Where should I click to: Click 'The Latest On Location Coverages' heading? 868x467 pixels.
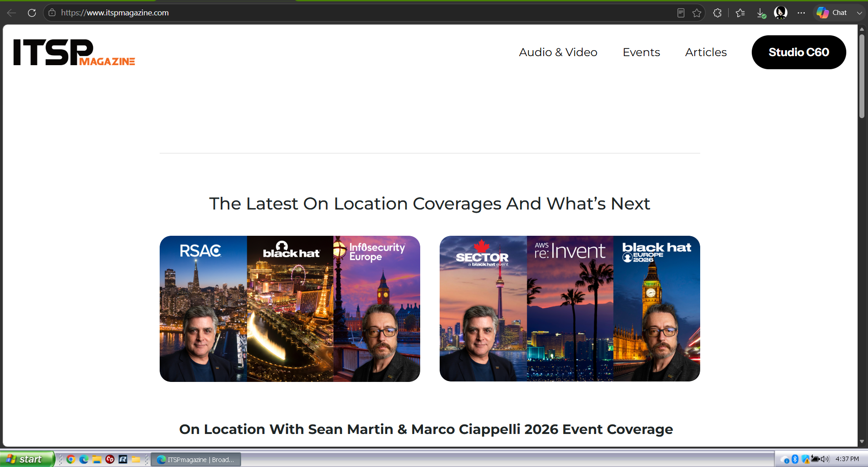pos(429,204)
